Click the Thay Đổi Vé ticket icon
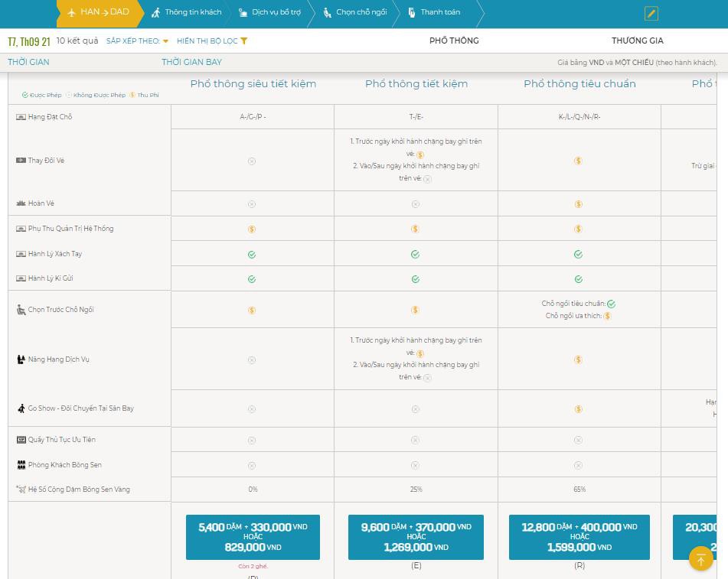 click(21, 160)
